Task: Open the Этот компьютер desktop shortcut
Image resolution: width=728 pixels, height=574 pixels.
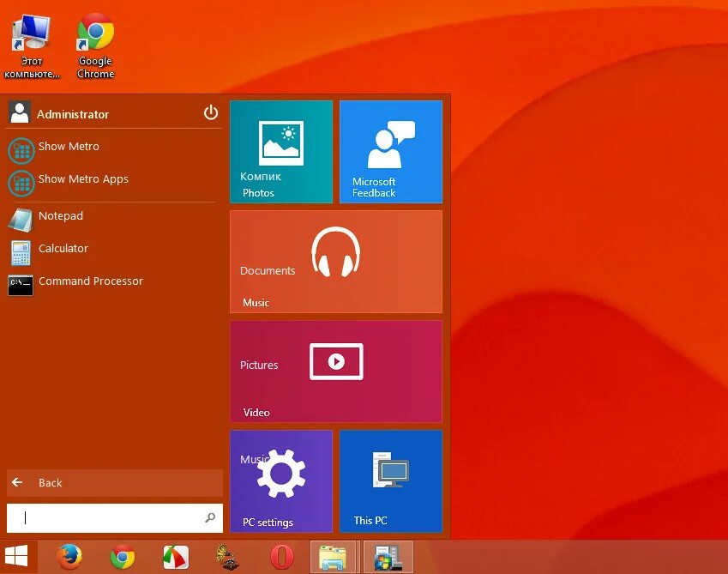Action: [32, 46]
